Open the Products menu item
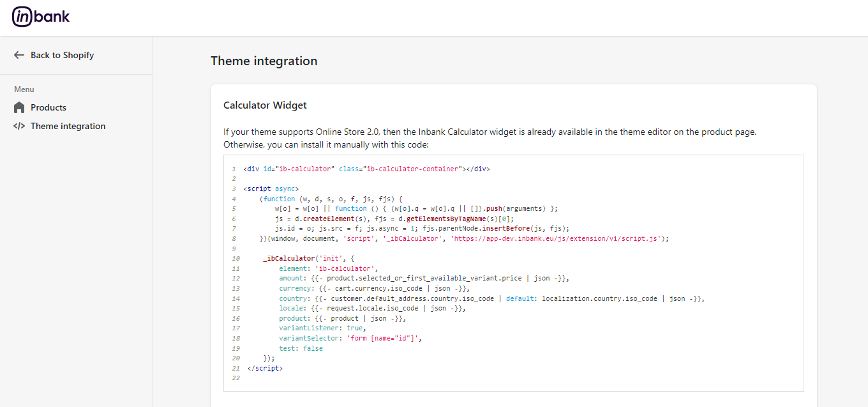The height and width of the screenshot is (407, 868). (49, 107)
